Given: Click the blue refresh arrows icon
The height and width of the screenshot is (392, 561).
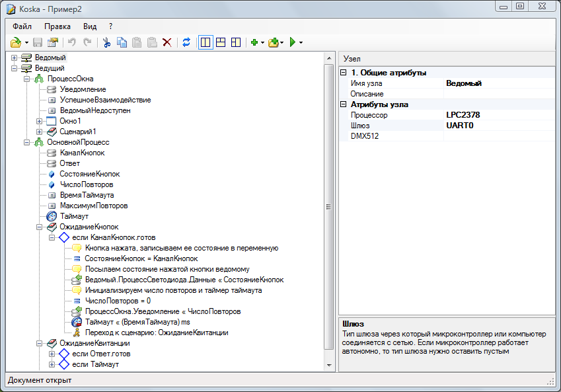Looking at the screenshot, I should [186, 42].
